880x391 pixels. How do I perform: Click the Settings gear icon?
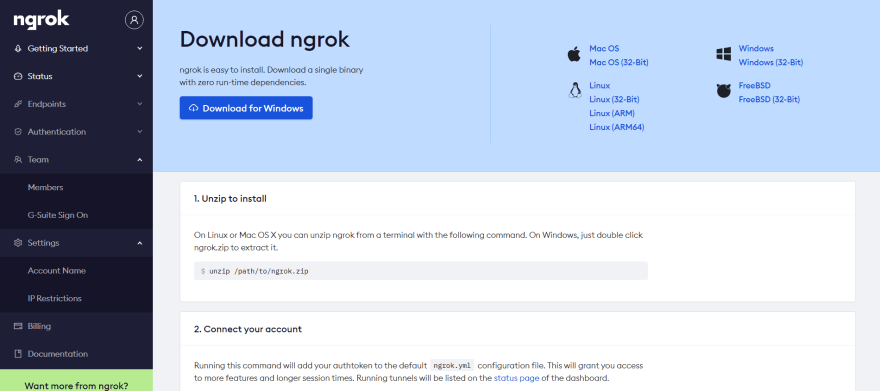[17, 243]
